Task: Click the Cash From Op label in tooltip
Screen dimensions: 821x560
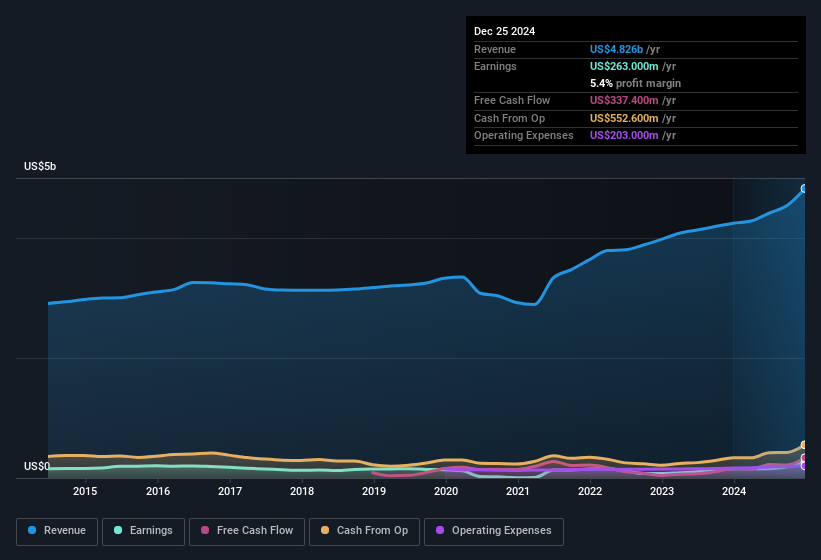Action: [x=509, y=118]
